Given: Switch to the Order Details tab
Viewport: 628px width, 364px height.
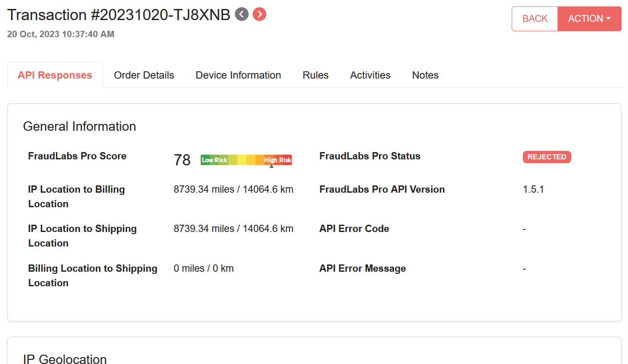Looking at the screenshot, I should (144, 75).
